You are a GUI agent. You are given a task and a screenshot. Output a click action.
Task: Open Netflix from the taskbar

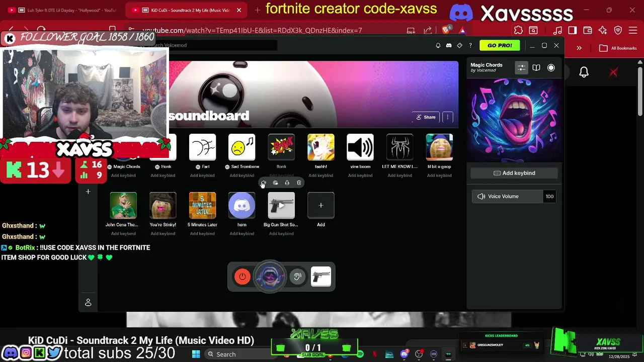click(374, 354)
